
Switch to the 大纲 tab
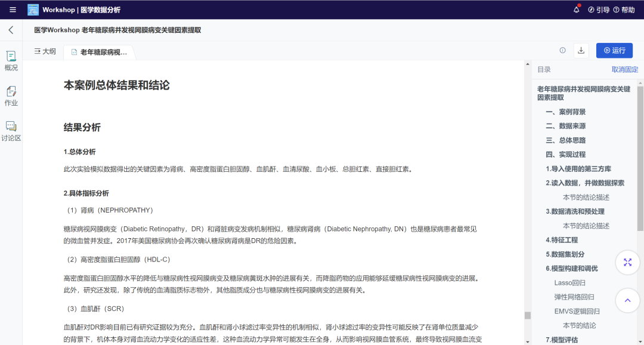tap(45, 51)
